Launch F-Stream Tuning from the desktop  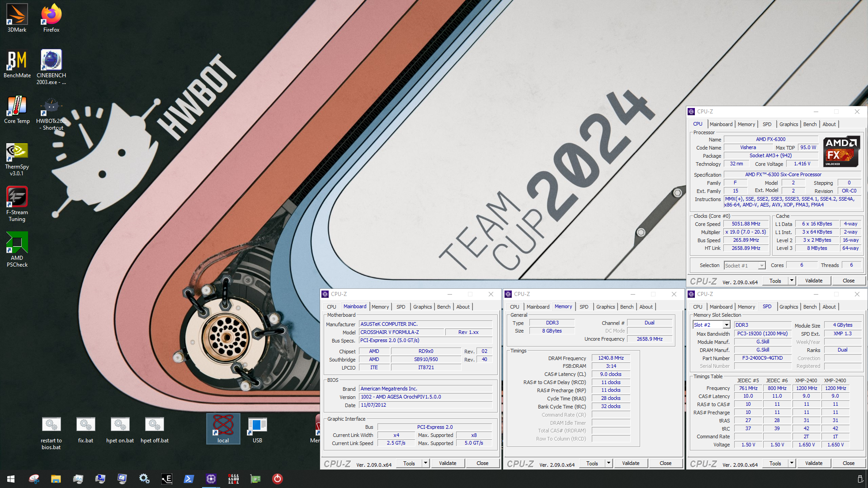tap(17, 204)
